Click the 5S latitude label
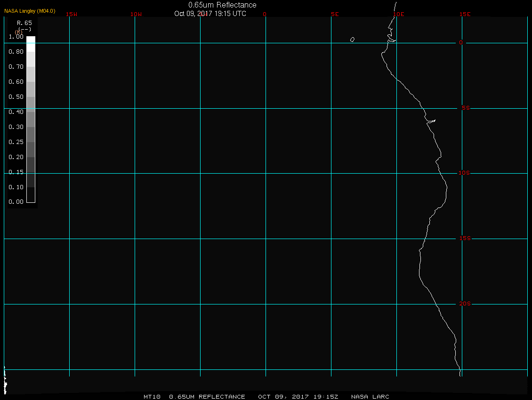The image size is (532, 400). [x=466, y=108]
